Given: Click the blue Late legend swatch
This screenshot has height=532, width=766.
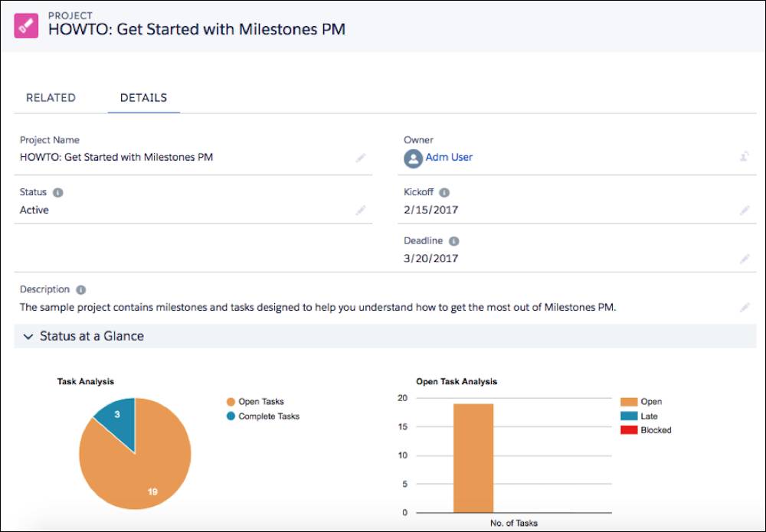Looking at the screenshot, I should click(629, 416).
